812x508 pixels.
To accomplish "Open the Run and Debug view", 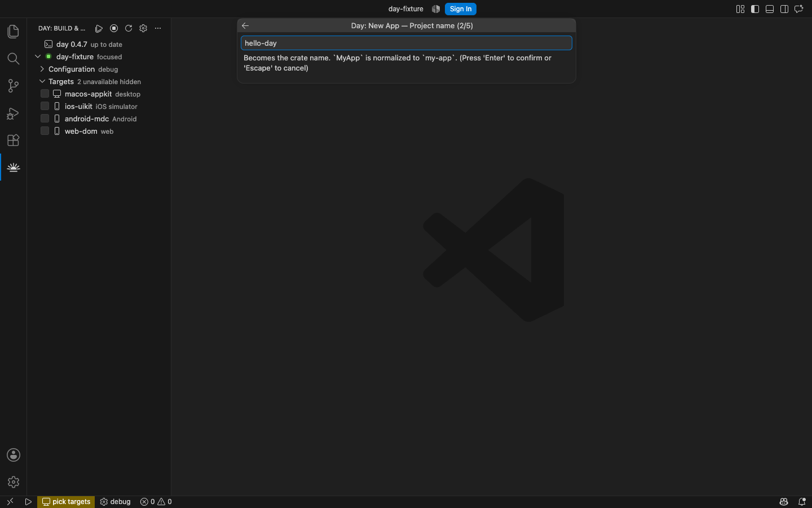I will pos(14,113).
